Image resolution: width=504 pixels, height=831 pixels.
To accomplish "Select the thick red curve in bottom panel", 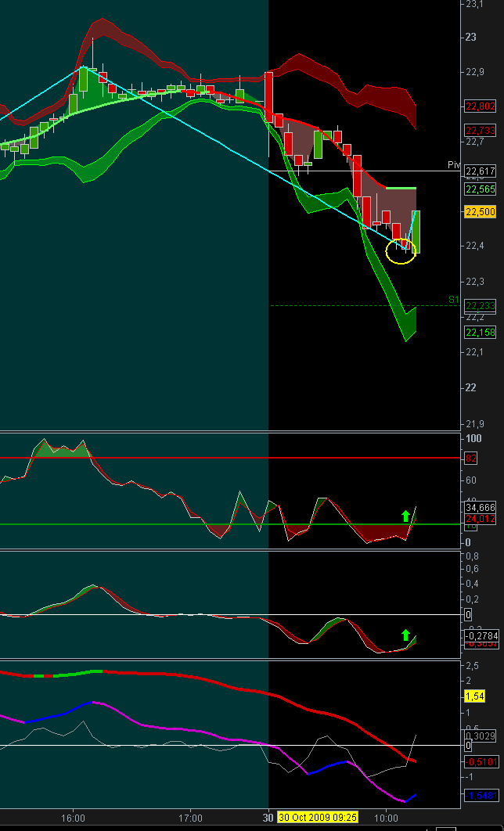I will coord(207,680).
